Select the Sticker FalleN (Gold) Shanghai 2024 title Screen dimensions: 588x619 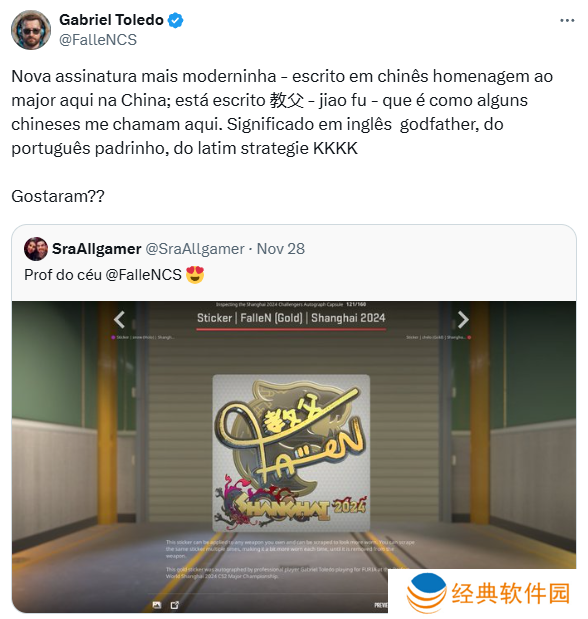pos(291,318)
